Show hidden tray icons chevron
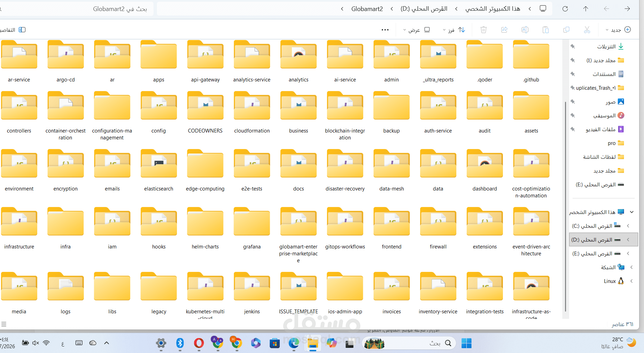 click(107, 343)
